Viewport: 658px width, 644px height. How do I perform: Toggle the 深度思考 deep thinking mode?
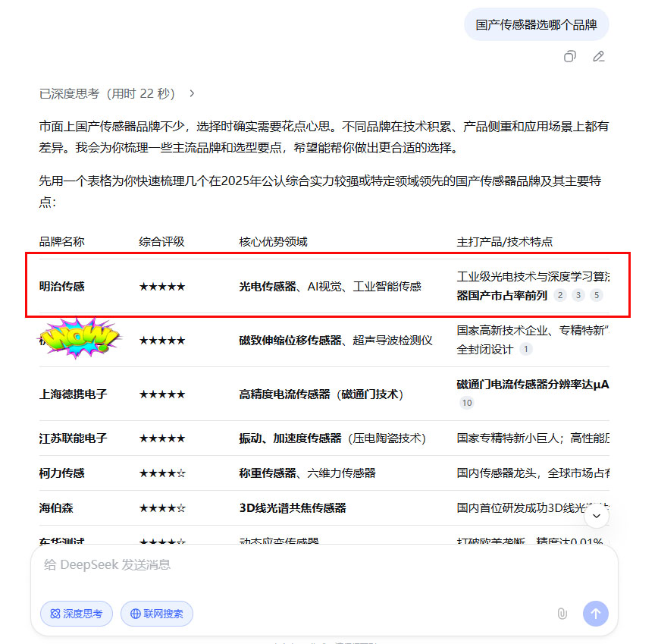click(x=76, y=614)
